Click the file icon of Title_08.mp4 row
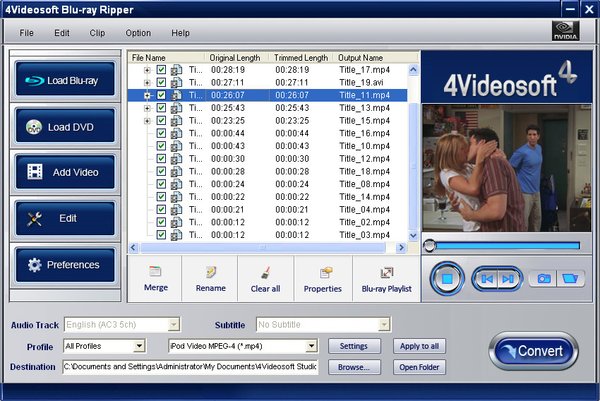 (176, 184)
